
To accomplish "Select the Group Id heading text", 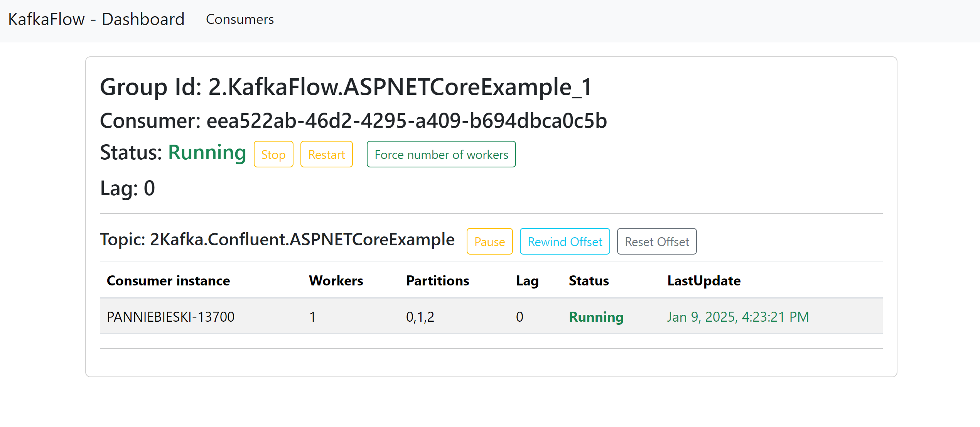I will [x=346, y=87].
